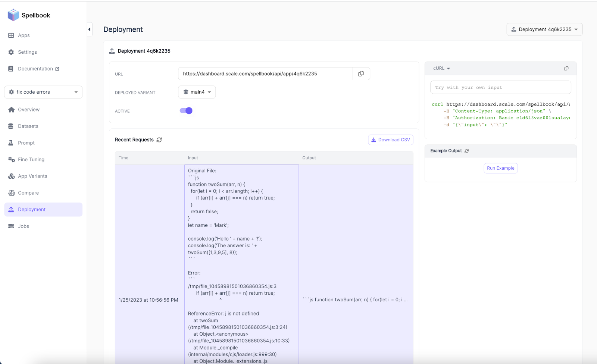The image size is (597, 364).
Task: Click the Datasets database icon
Action: tap(11, 126)
